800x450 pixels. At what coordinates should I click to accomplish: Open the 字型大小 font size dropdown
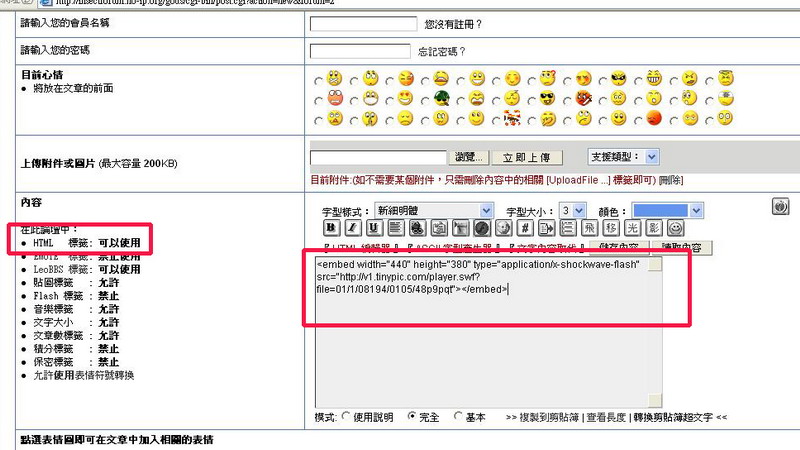(572, 210)
